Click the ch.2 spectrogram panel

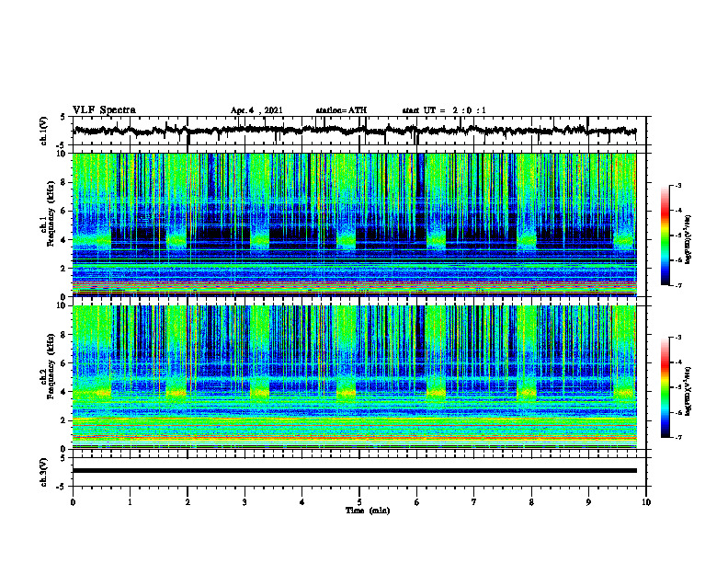coord(355,377)
